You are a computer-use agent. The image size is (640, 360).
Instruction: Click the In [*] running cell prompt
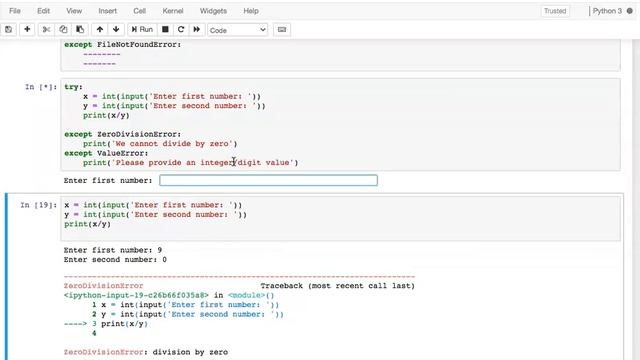coord(41,87)
